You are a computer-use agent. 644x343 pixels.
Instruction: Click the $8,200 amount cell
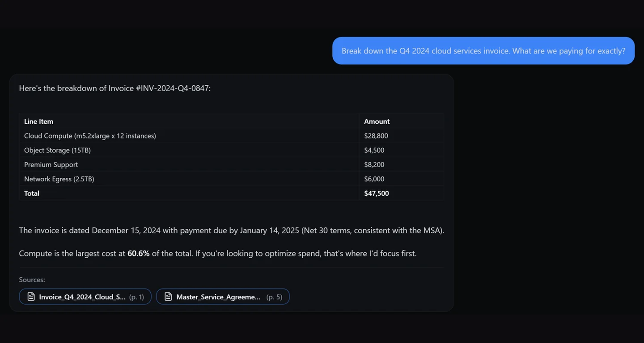pos(374,164)
